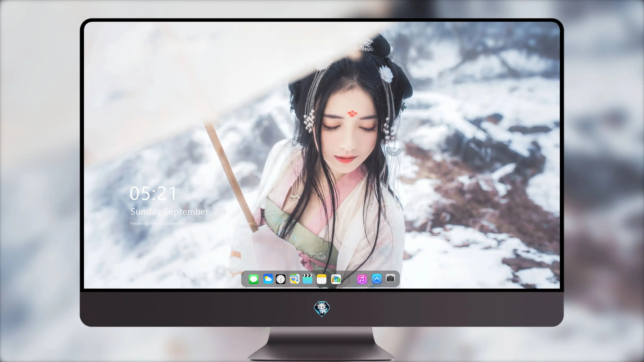This screenshot has width=644, height=362.
Task: Open the Weather app icon
Action: [x=268, y=279]
